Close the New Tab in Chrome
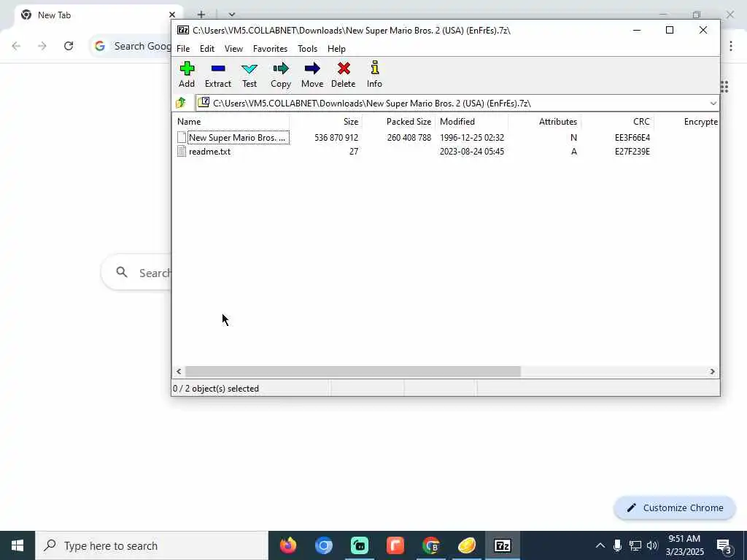The image size is (747, 560). [172, 15]
